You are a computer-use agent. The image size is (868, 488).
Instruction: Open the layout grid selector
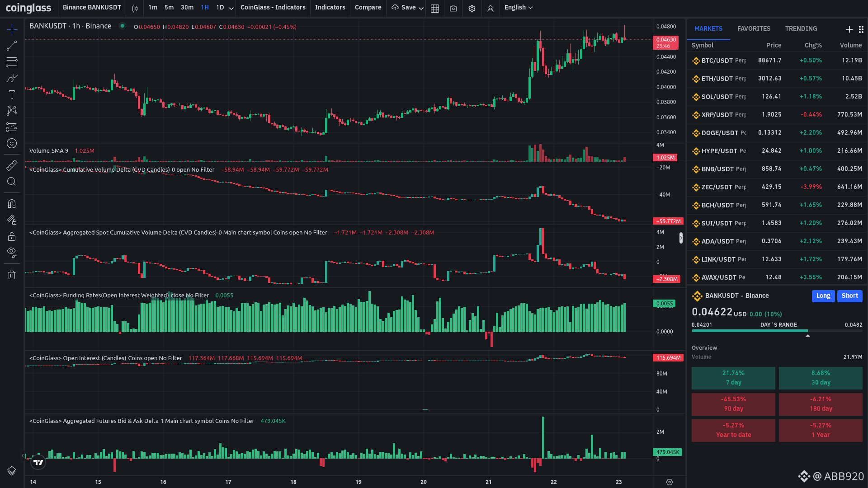pos(435,8)
